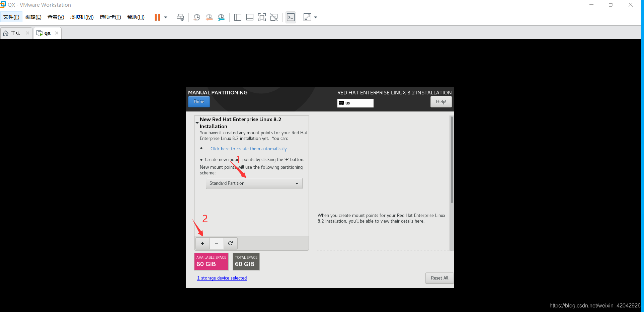Click the VMware Workstation title bar icon
This screenshot has width=644, height=312.
[3, 4]
